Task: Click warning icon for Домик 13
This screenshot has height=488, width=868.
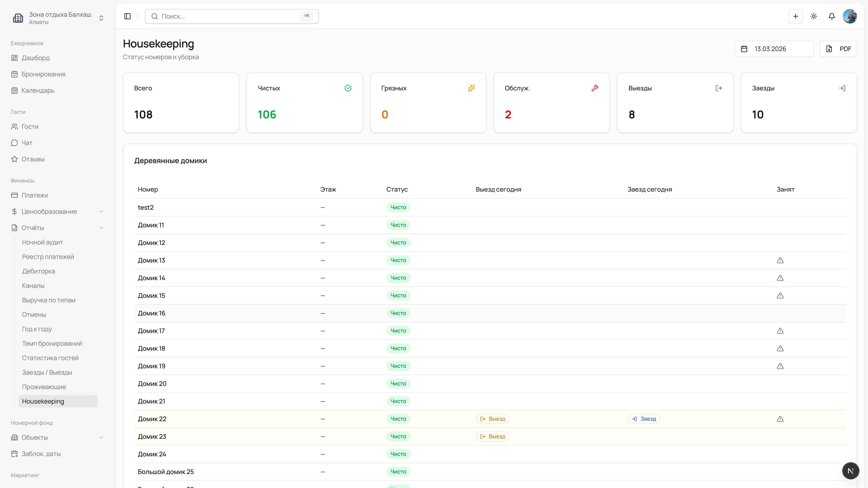Action: pyautogui.click(x=780, y=260)
